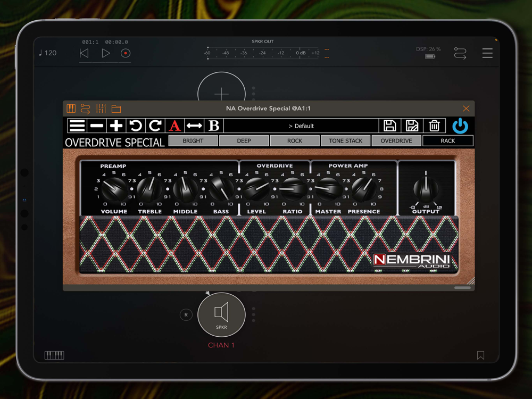The width and height of the screenshot is (532, 399).
Task: Select the B comparison slot
Action: 214,126
